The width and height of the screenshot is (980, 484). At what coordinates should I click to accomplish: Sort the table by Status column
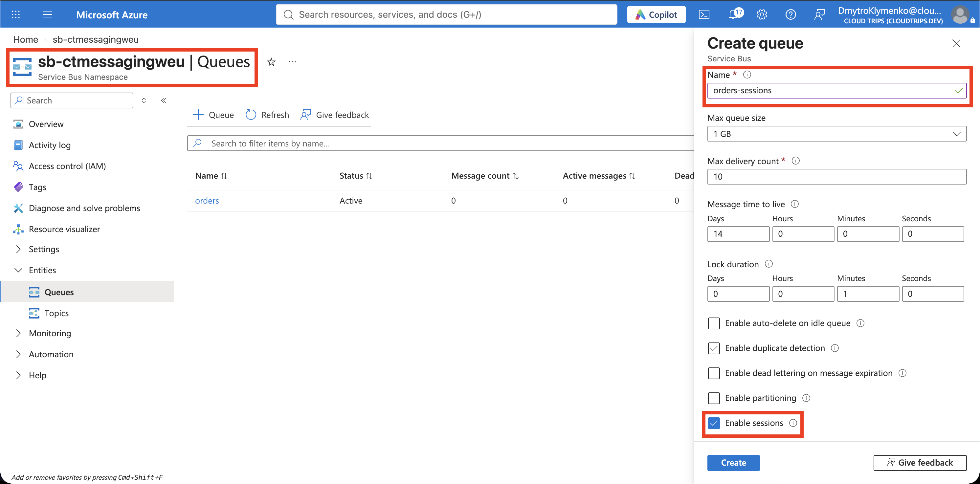click(356, 176)
